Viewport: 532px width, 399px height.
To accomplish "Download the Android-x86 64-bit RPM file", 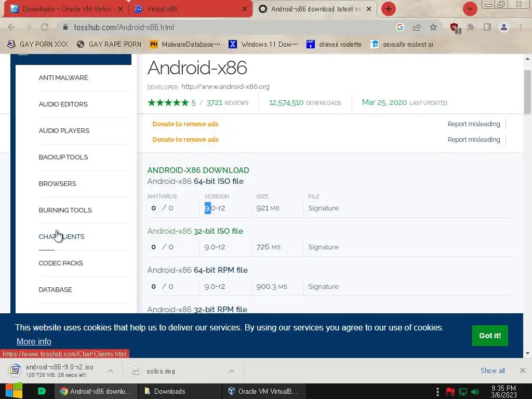I will [197, 270].
